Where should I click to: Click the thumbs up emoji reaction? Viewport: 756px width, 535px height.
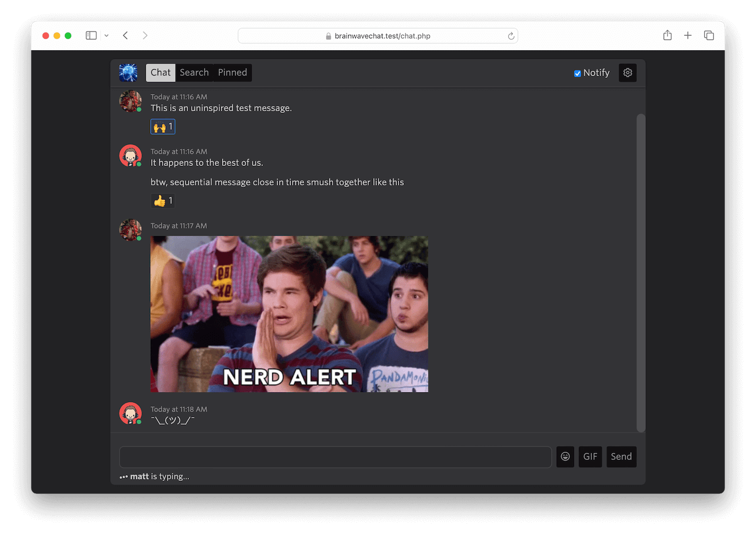[163, 201]
